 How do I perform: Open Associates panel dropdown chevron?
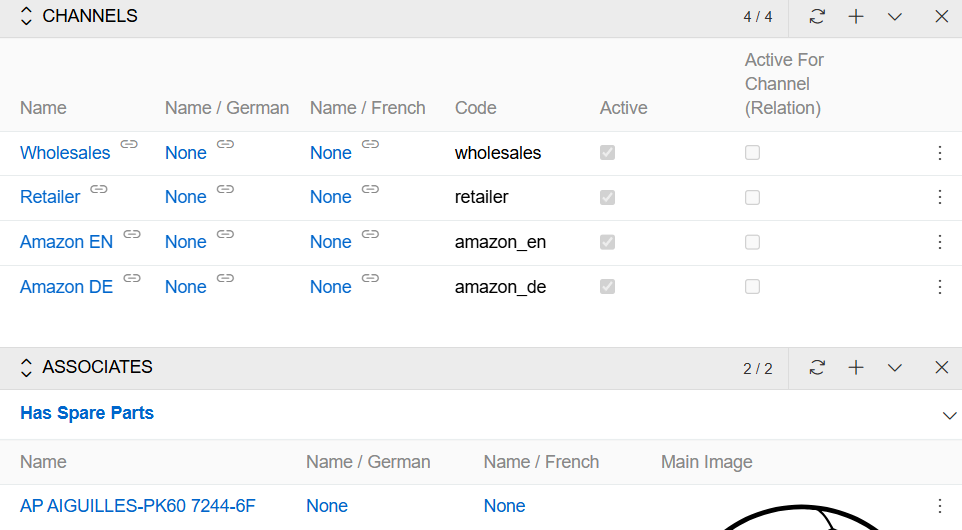point(895,368)
